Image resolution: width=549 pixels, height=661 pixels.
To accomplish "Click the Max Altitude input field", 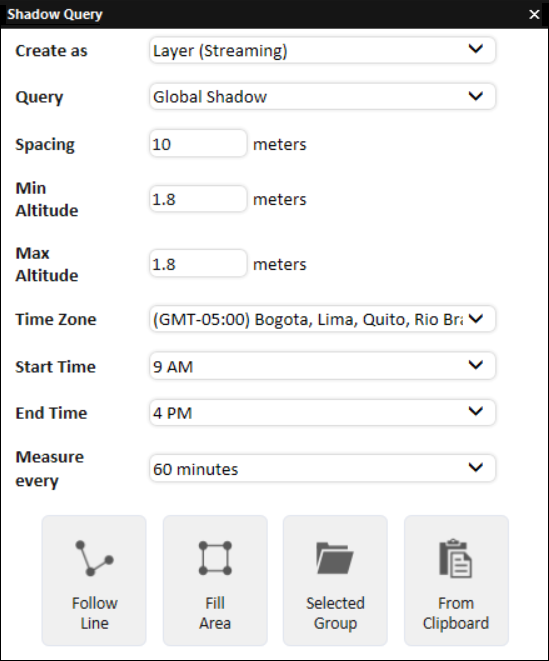I will [x=198, y=263].
